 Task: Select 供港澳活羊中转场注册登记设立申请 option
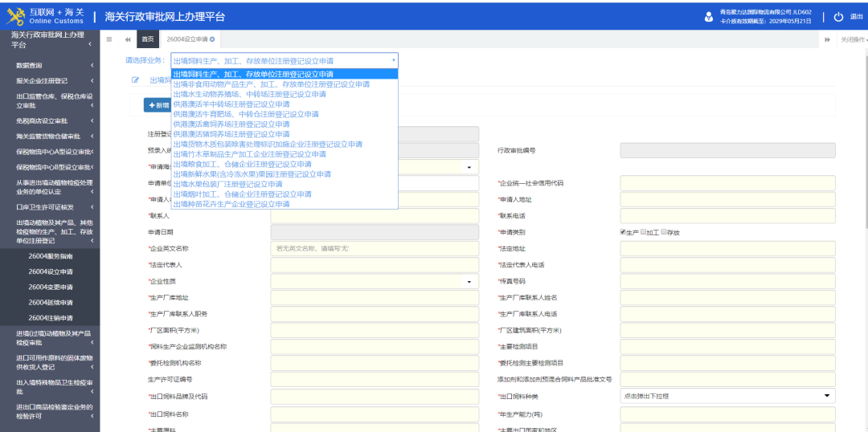284,104
